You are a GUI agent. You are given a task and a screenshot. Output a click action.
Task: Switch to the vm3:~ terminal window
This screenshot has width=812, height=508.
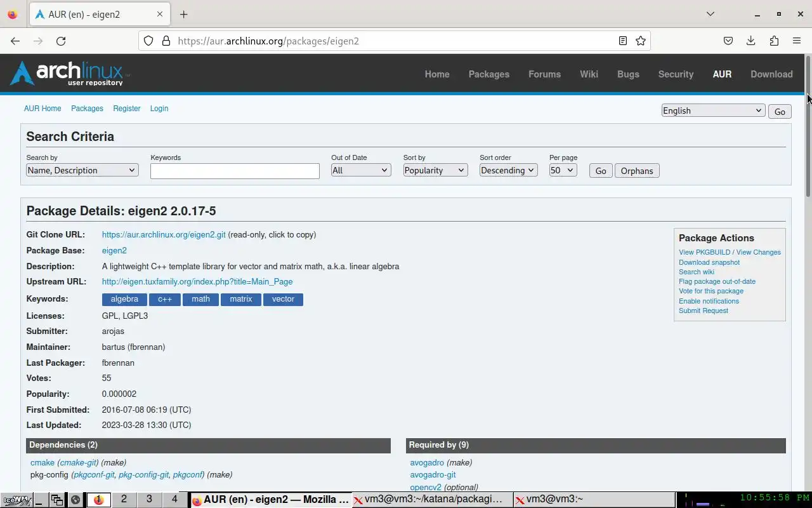tap(594, 500)
